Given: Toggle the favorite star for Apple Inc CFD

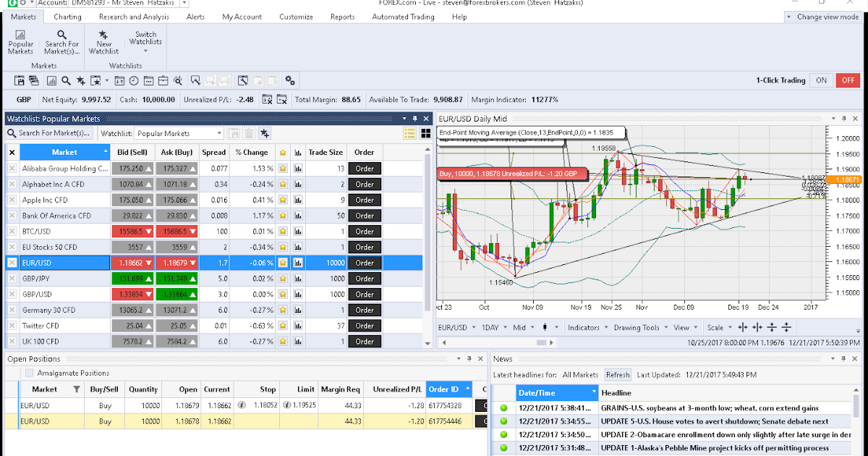Looking at the screenshot, I should tap(283, 200).
